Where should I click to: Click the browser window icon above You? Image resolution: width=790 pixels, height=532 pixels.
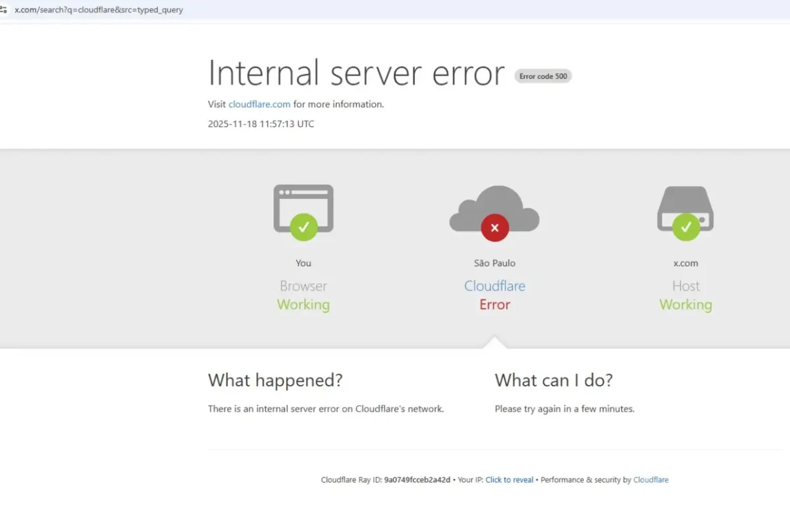point(303,201)
